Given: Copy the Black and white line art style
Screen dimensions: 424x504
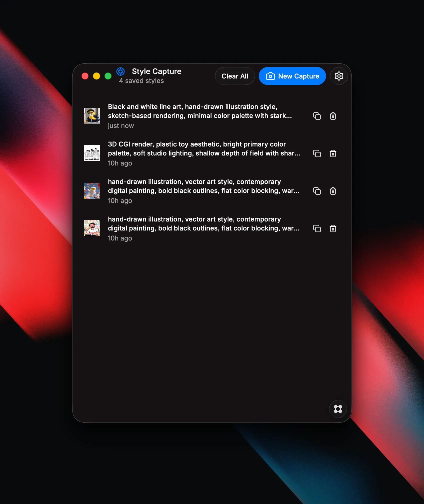Looking at the screenshot, I should point(317,116).
